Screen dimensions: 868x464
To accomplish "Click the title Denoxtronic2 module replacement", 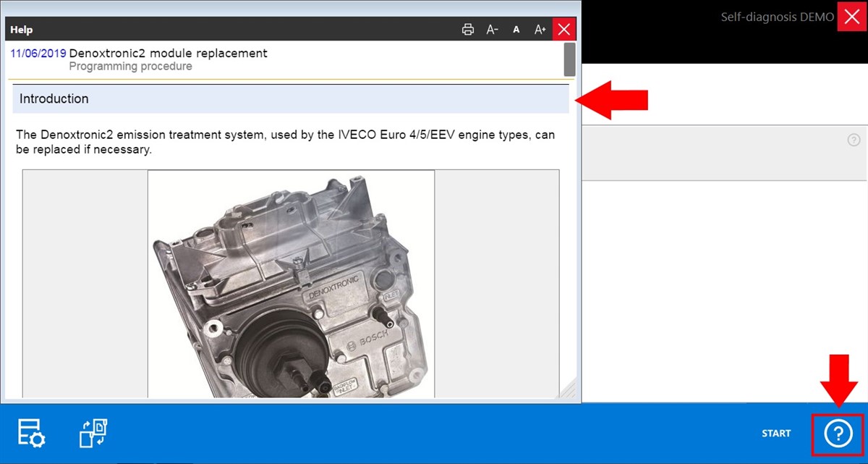I will point(168,53).
